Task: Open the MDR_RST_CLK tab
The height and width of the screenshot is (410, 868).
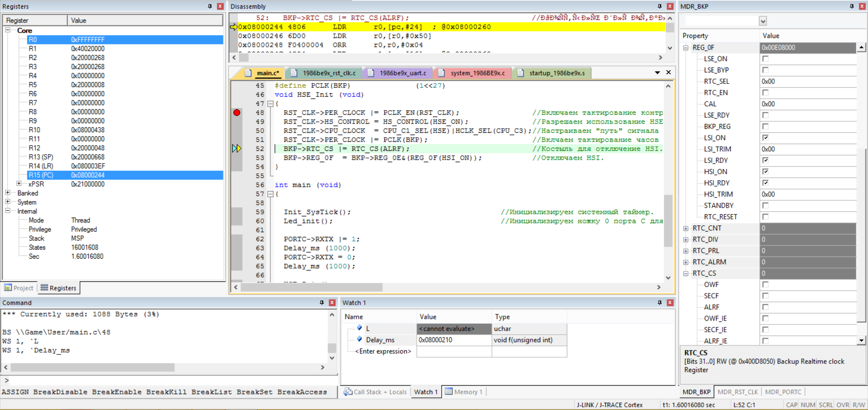Action: (737, 392)
